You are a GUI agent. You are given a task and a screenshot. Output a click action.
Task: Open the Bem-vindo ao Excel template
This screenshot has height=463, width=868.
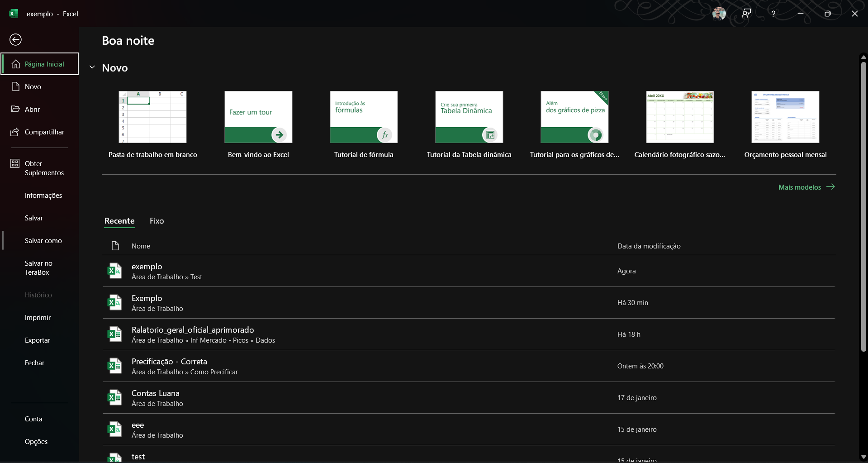tap(258, 125)
